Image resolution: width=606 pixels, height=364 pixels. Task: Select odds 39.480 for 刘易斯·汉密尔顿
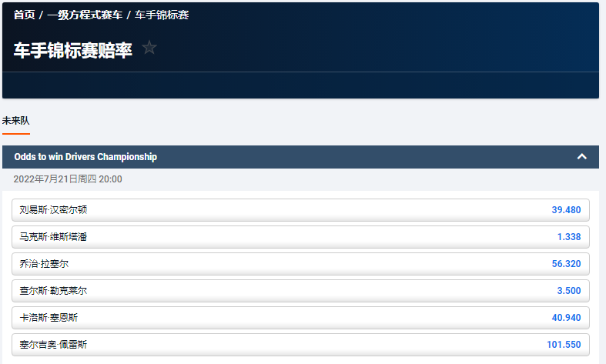(566, 210)
